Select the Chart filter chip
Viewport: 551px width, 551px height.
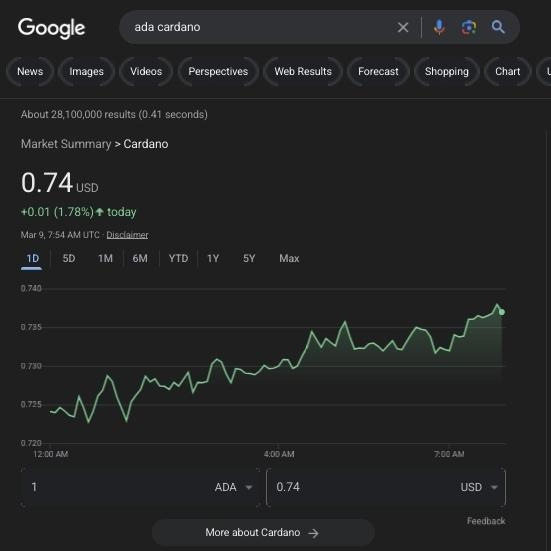507,71
